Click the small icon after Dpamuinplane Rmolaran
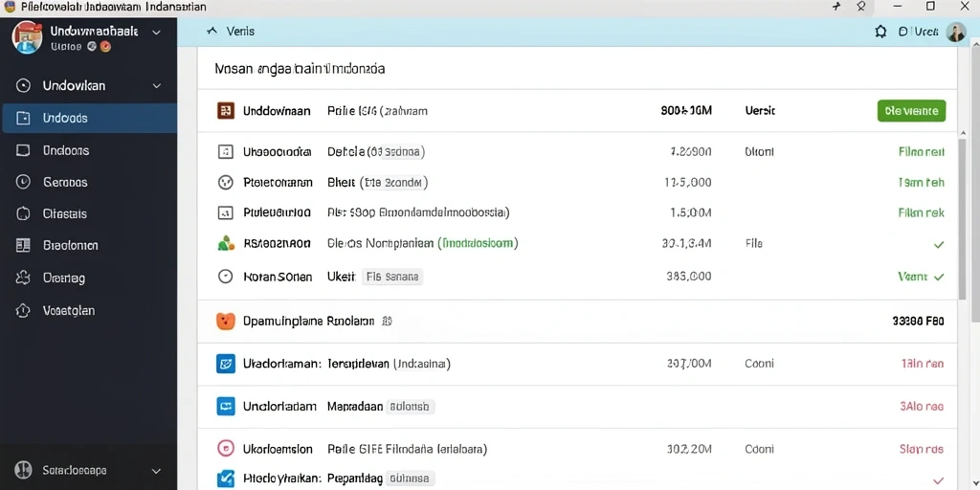This screenshot has height=490, width=980. click(x=387, y=322)
